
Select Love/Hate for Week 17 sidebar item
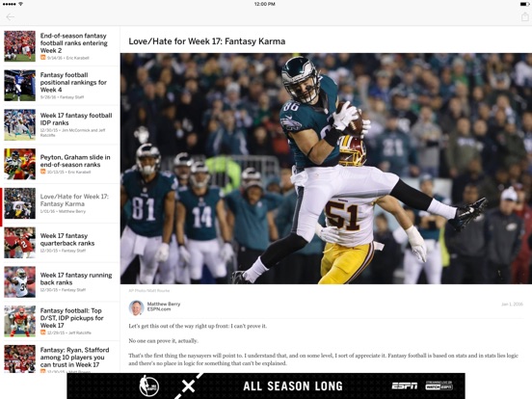pyautogui.click(x=61, y=203)
